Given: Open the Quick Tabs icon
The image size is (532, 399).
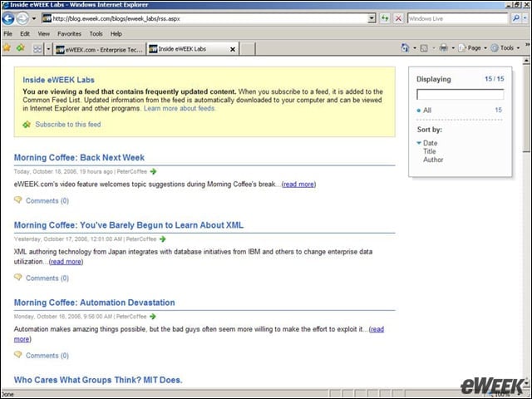Looking at the screenshot, I should click(x=37, y=49).
